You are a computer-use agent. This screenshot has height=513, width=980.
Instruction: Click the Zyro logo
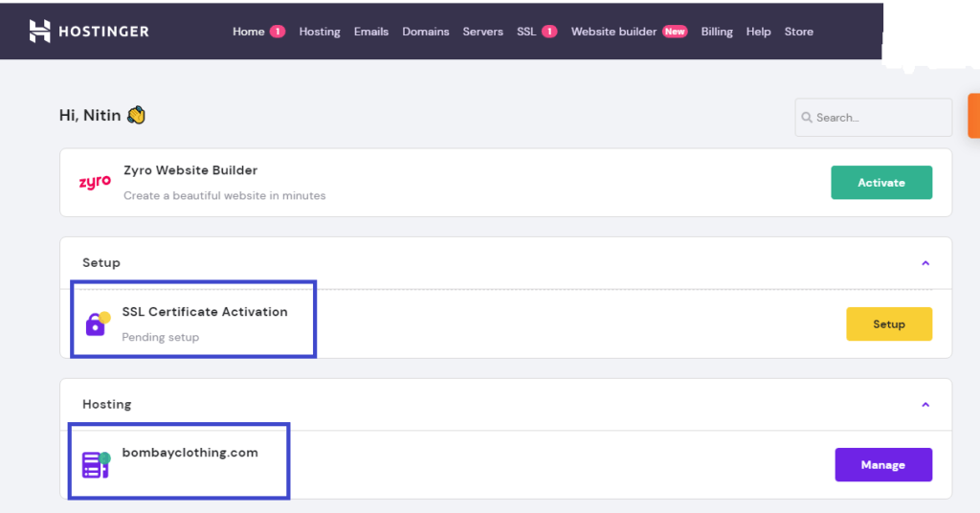[95, 182]
